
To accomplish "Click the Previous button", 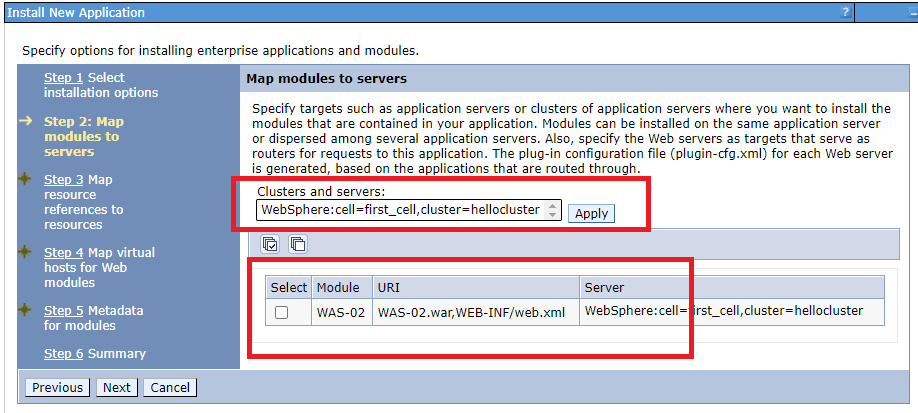I will click(57, 387).
